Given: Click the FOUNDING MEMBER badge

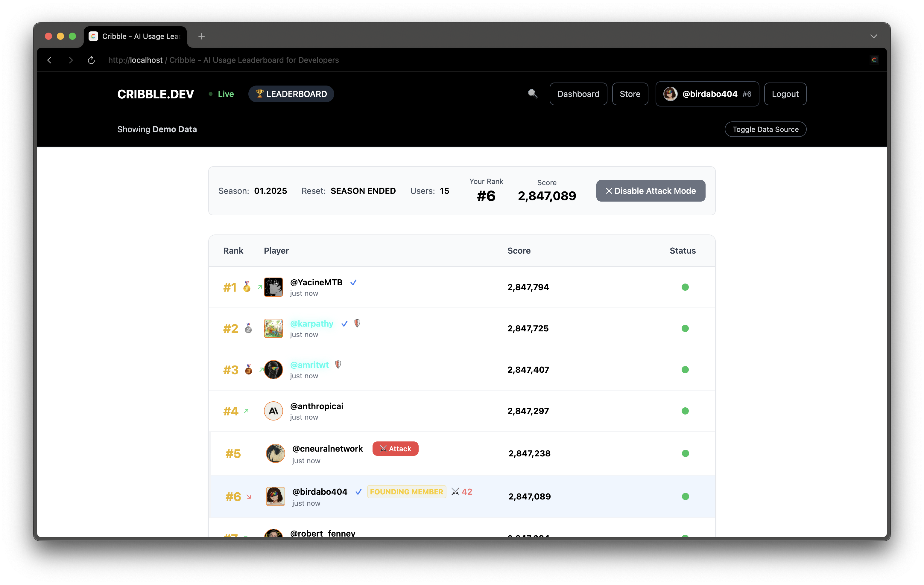Looking at the screenshot, I should coord(406,492).
